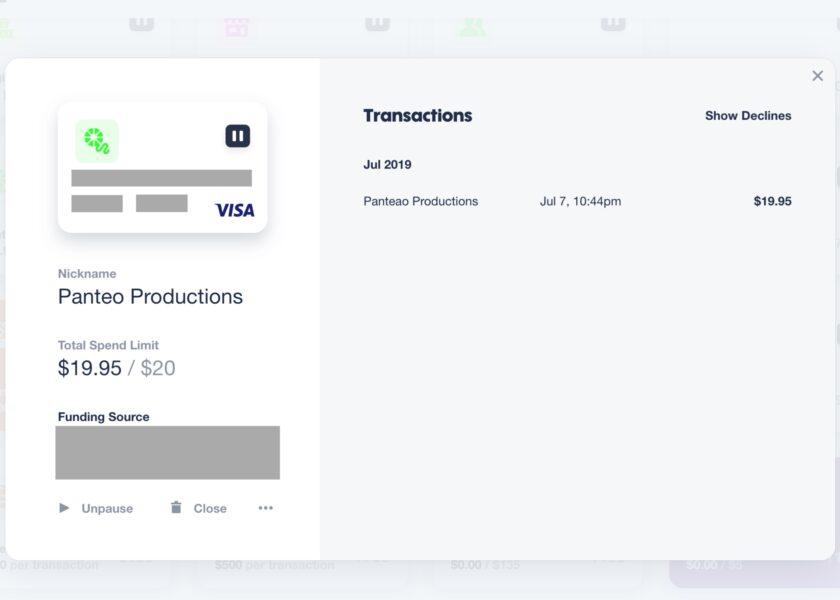Viewport: 840px width, 600px height.
Task: Select the Close card button label
Action: pyautogui.click(x=210, y=508)
